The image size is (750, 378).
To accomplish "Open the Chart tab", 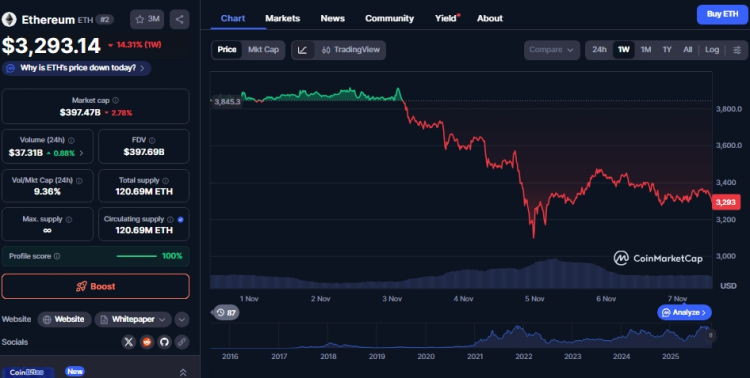I will coord(233,18).
